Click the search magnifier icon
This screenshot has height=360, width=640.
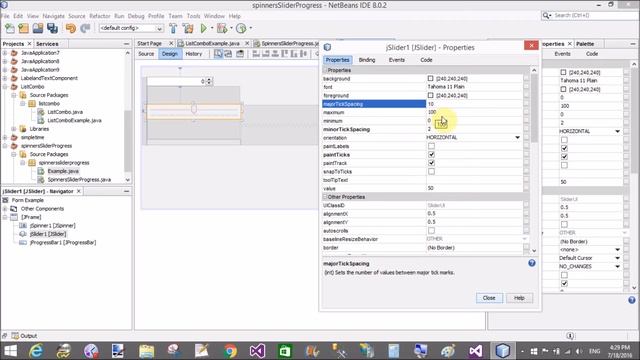click(x=546, y=16)
